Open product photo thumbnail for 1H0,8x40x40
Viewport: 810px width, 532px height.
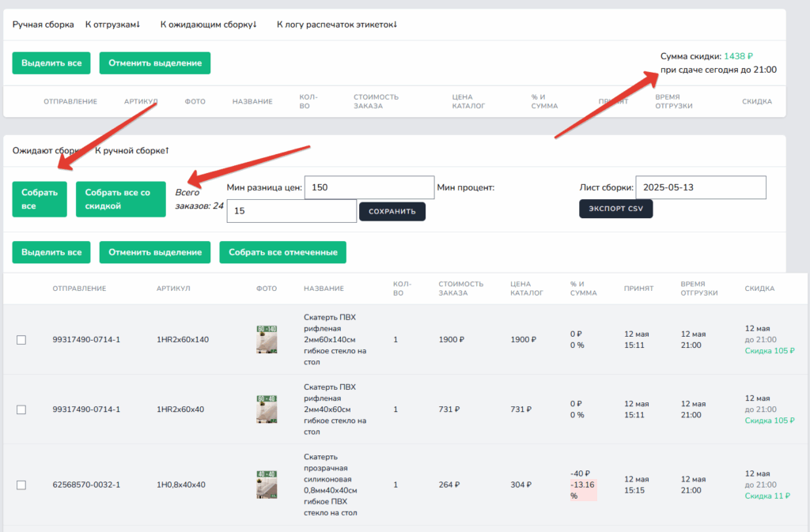(267, 485)
